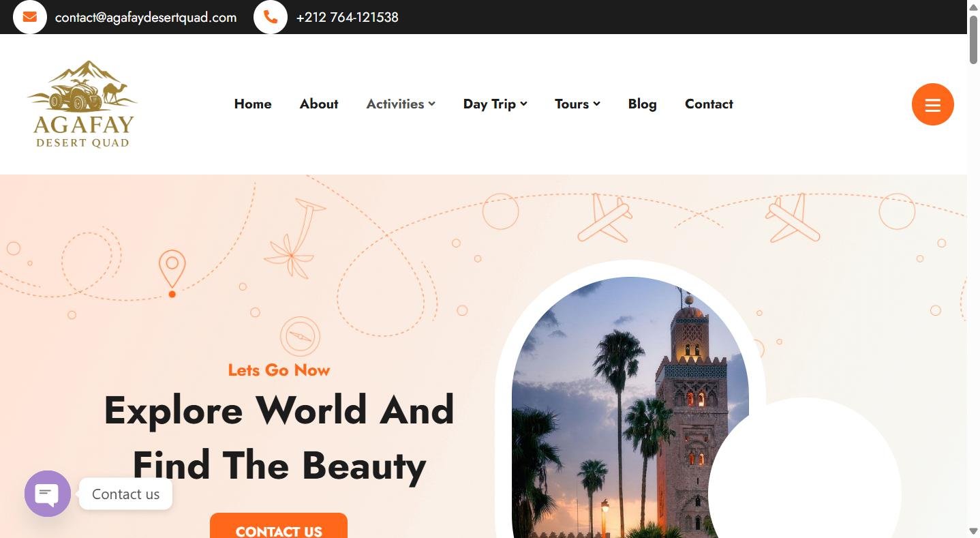The width and height of the screenshot is (980, 538).
Task: Click the orange CONTACT US button
Action: click(279, 526)
